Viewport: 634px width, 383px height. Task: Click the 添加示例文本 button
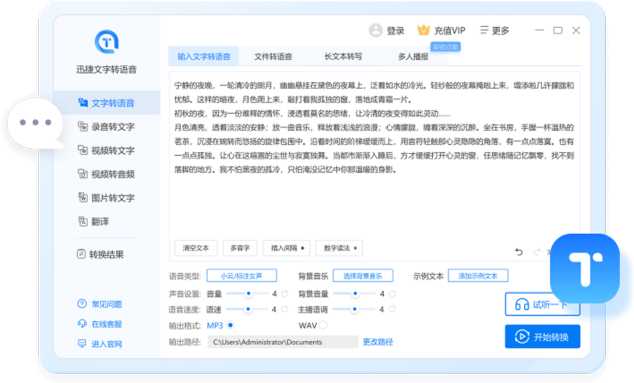pos(478,276)
